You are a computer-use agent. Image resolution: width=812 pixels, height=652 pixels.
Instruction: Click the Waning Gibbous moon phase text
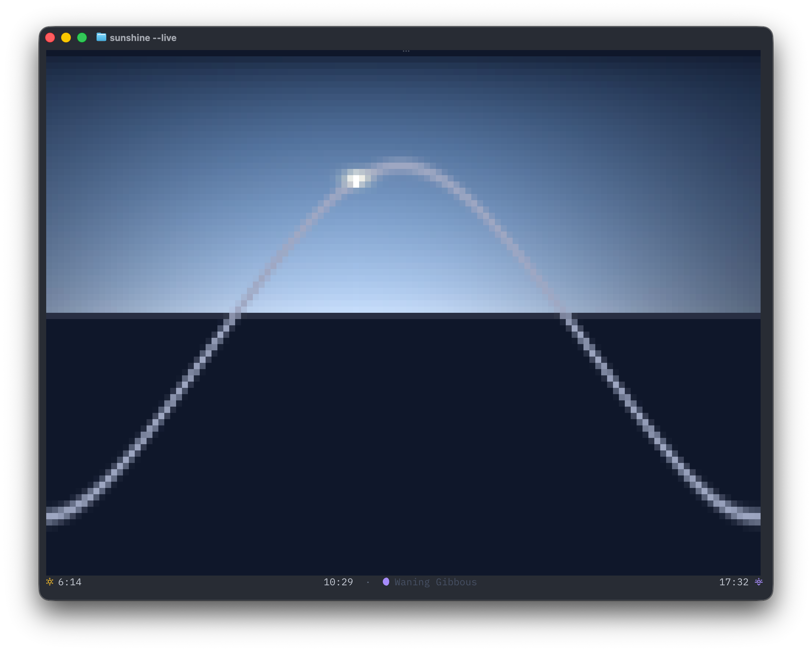436,582
